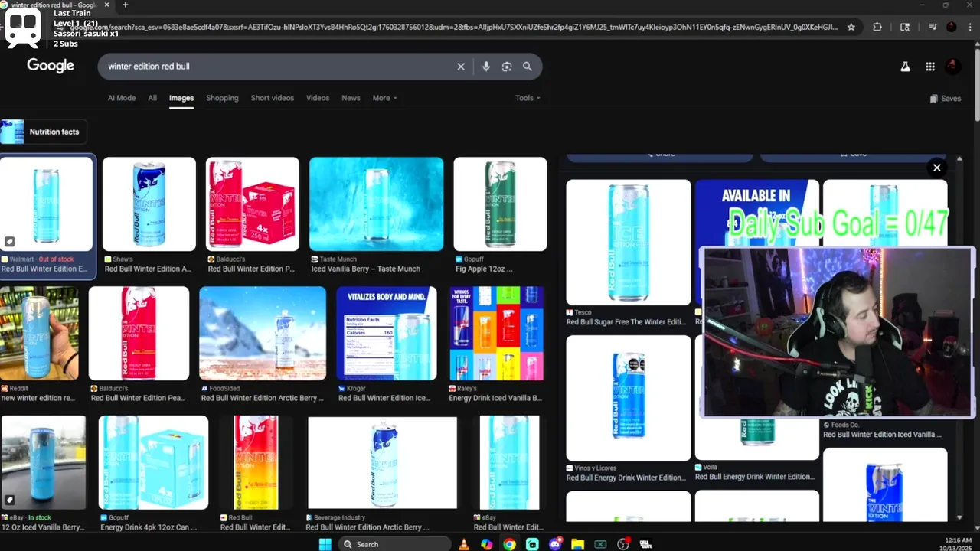Viewport: 980px width, 551px height.
Task: Open the Shaw's Red Bull Winter Edition thumbnail
Action: (x=149, y=204)
